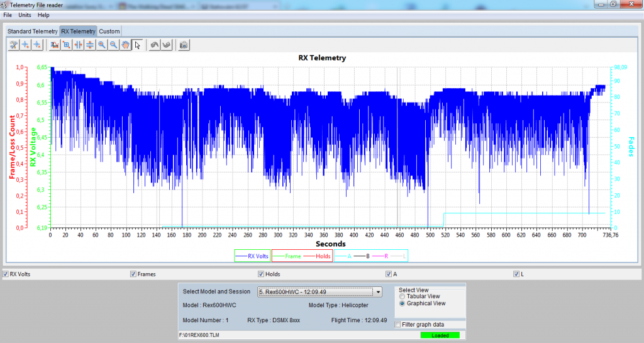Enable Filter graph data checkbox

pyautogui.click(x=397, y=325)
